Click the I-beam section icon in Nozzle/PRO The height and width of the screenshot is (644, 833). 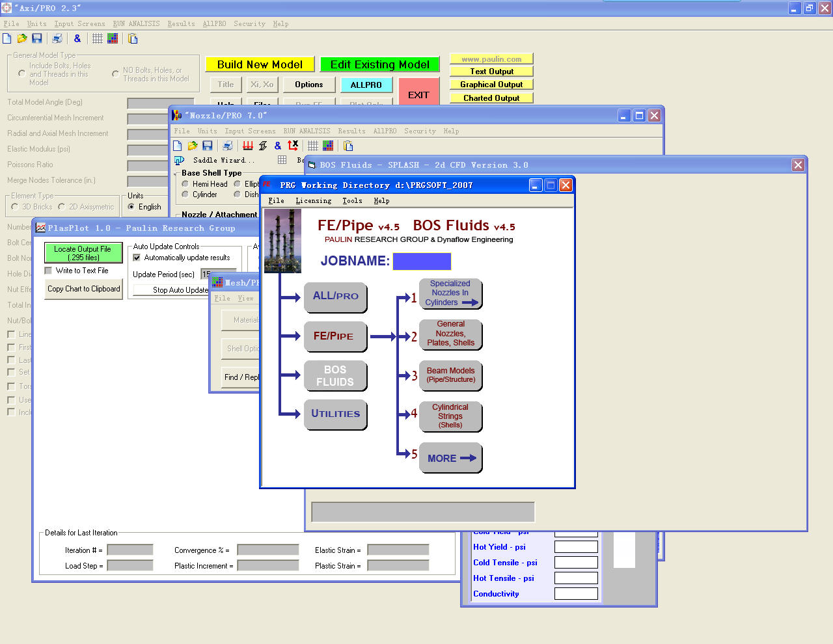coord(263,146)
